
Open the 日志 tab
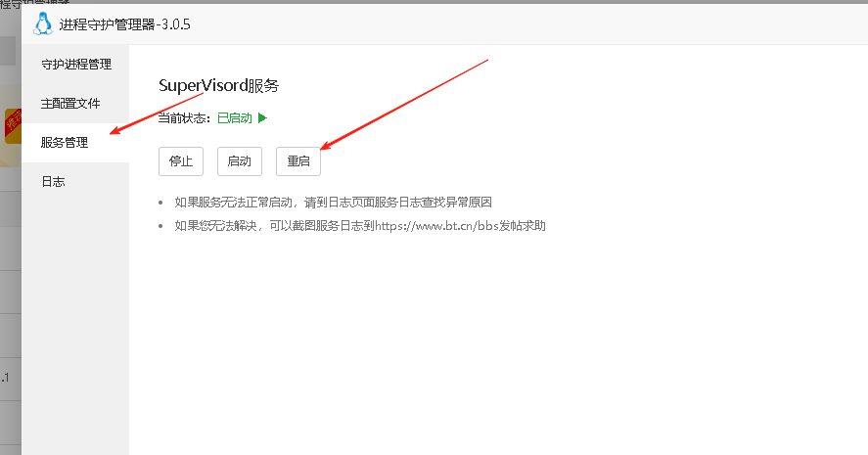pos(75,182)
